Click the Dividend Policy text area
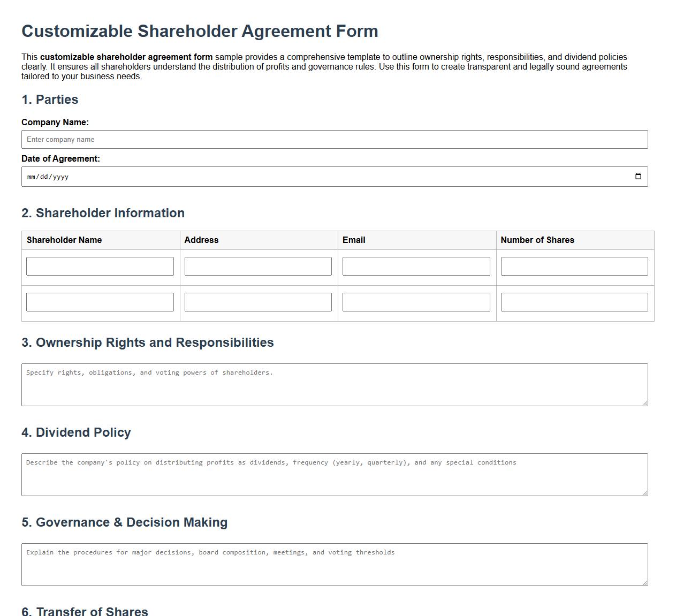The image size is (676, 616). coord(334,474)
